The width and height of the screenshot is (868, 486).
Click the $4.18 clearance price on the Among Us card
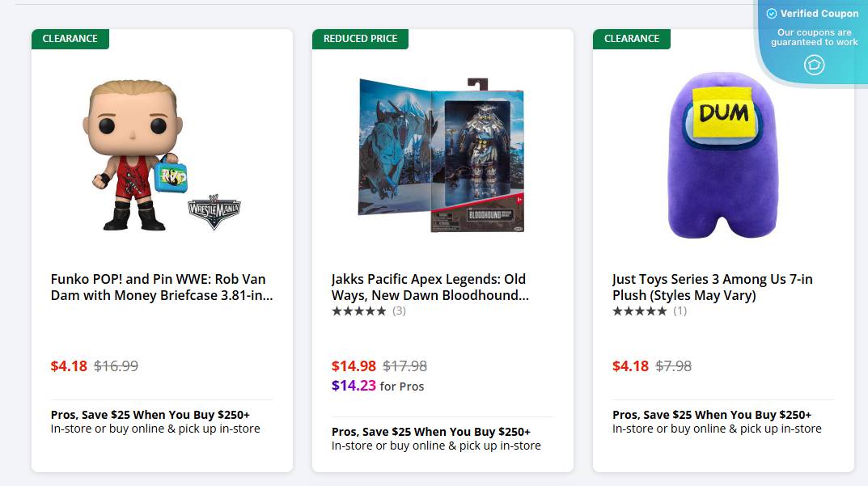630,366
